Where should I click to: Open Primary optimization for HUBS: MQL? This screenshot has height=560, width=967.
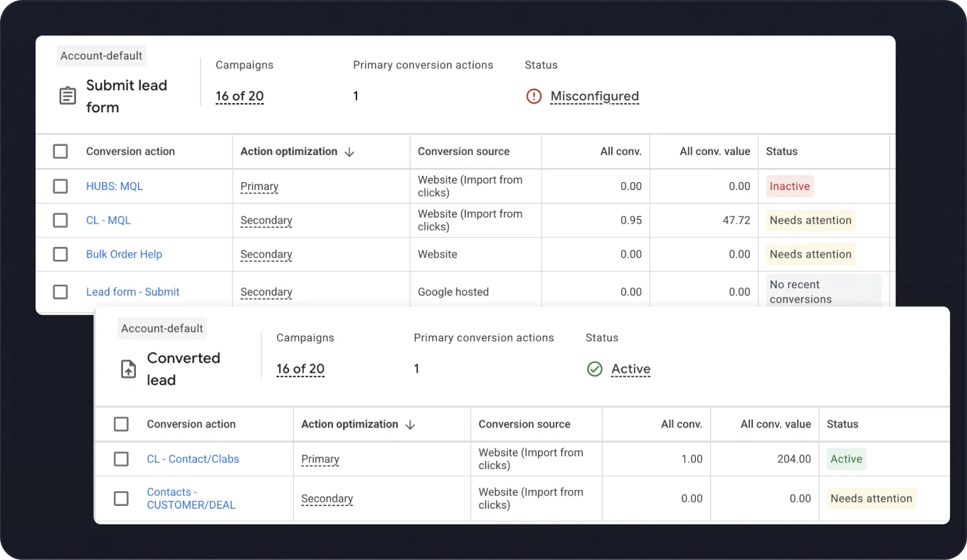click(259, 186)
